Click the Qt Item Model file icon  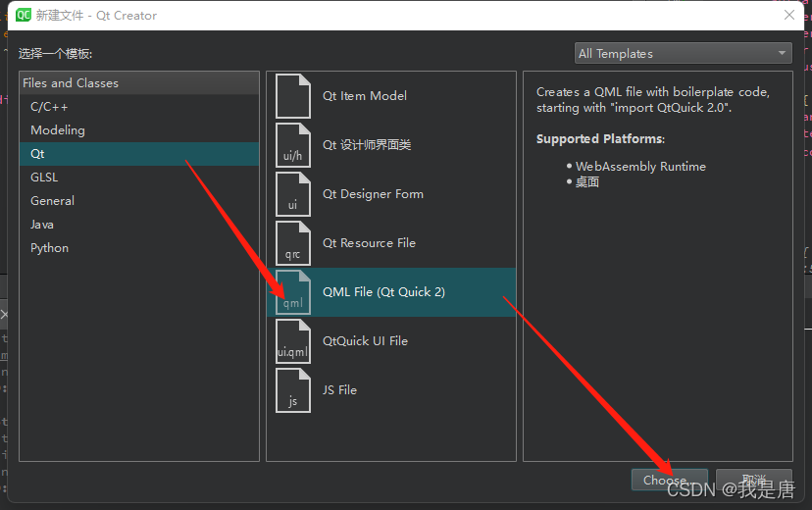pyautogui.click(x=293, y=96)
